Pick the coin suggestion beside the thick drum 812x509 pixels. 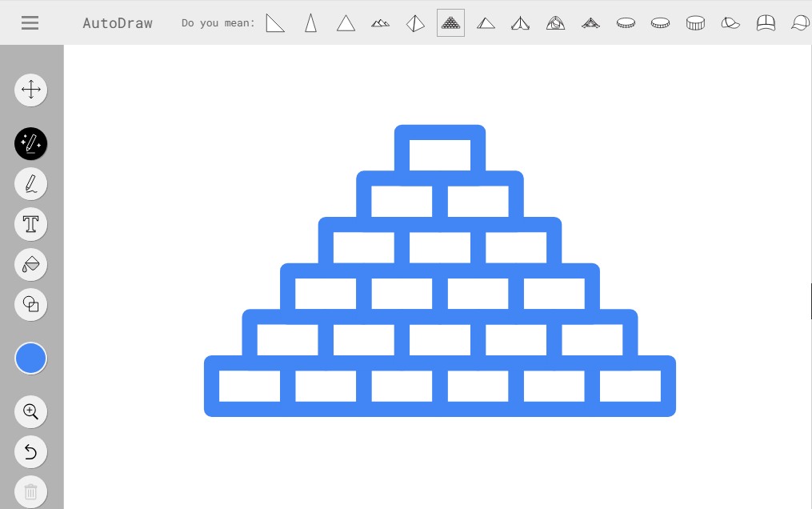pos(660,23)
